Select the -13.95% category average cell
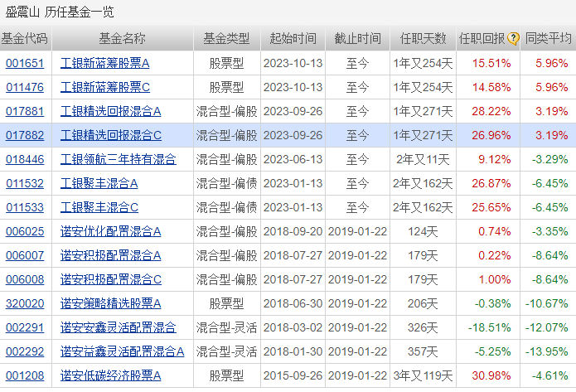576x392 pixels. tap(547, 351)
